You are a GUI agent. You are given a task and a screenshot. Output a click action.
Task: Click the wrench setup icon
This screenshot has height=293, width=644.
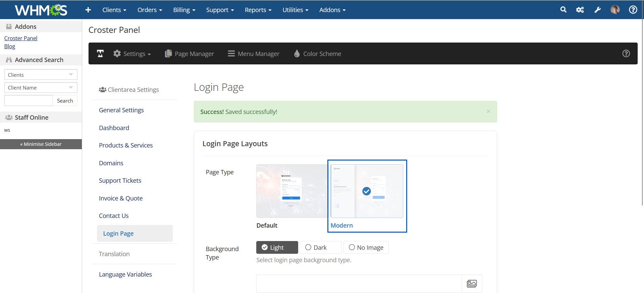pyautogui.click(x=597, y=10)
